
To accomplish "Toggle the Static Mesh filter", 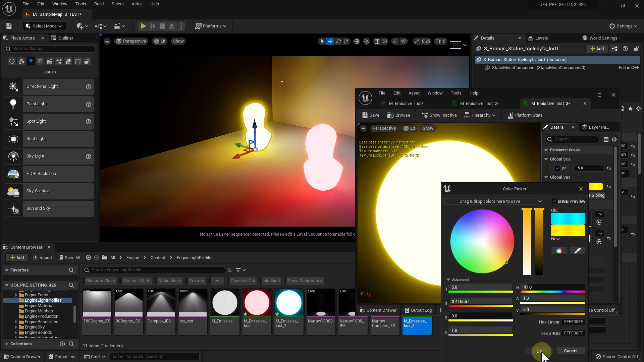I will click(x=169, y=281).
